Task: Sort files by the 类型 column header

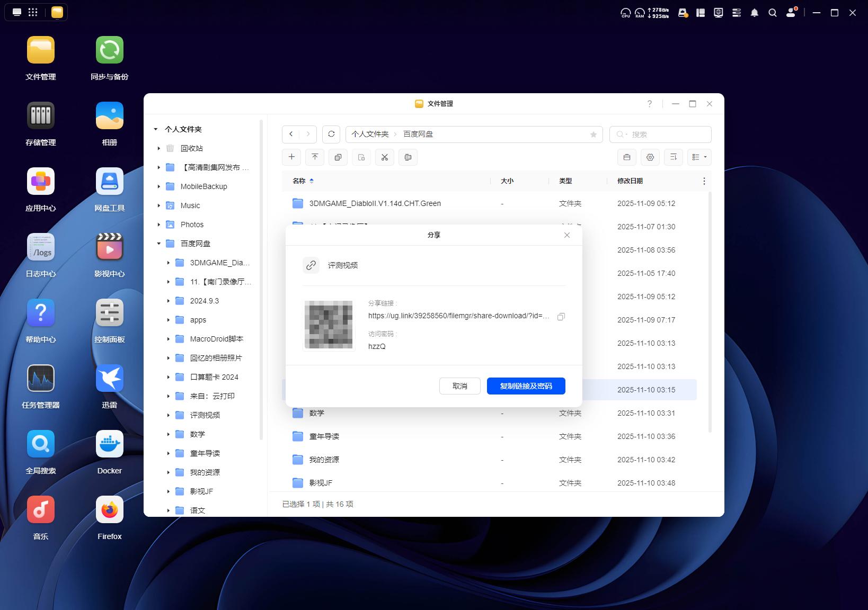Action: tap(565, 181)
